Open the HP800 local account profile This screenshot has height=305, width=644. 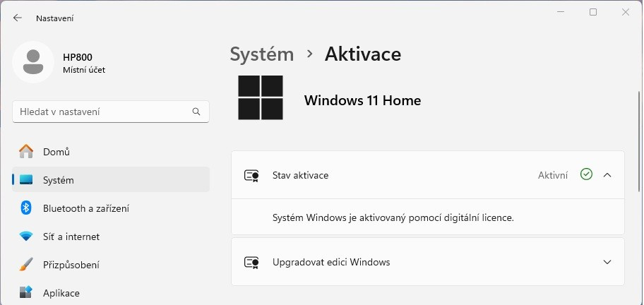click(78, 62)
